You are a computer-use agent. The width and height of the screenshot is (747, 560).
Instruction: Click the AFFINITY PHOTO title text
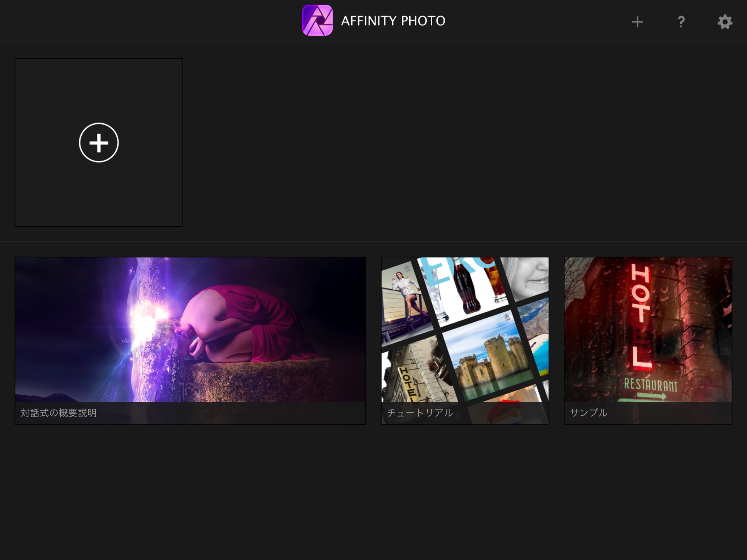pyautogui.click(x=393, y=21)
